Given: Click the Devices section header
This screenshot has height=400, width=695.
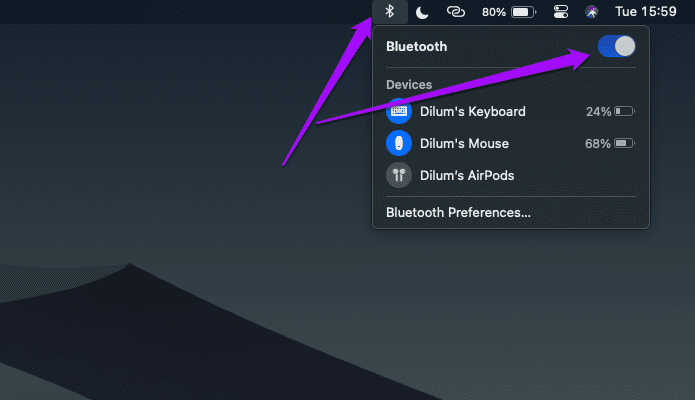Looking at the screenshot, I should pos(409,85).
